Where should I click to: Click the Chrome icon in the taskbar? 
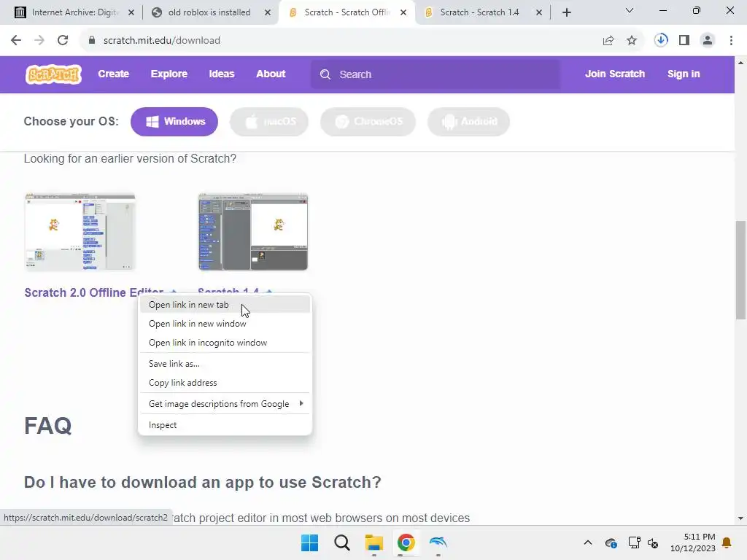click(x=406, y=542)
